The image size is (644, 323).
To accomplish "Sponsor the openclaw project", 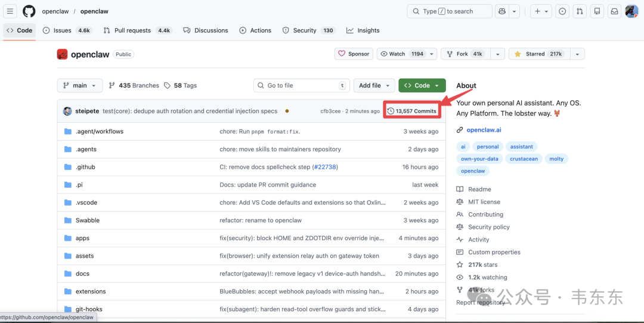I will pyautogui.click(x=354, y=54).
